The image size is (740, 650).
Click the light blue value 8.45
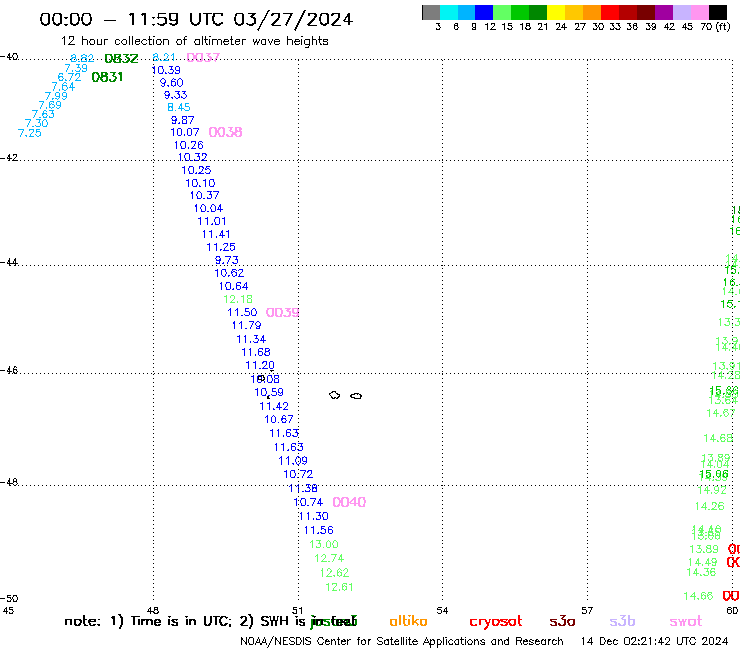click(179, 107)
